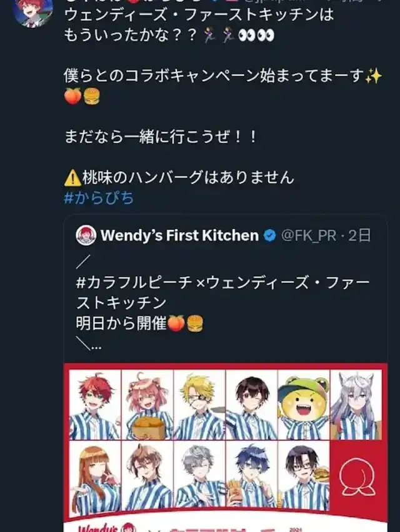Click the @FK_PR handle
Viewport: 400px width, 532px height.
point(308,235)
